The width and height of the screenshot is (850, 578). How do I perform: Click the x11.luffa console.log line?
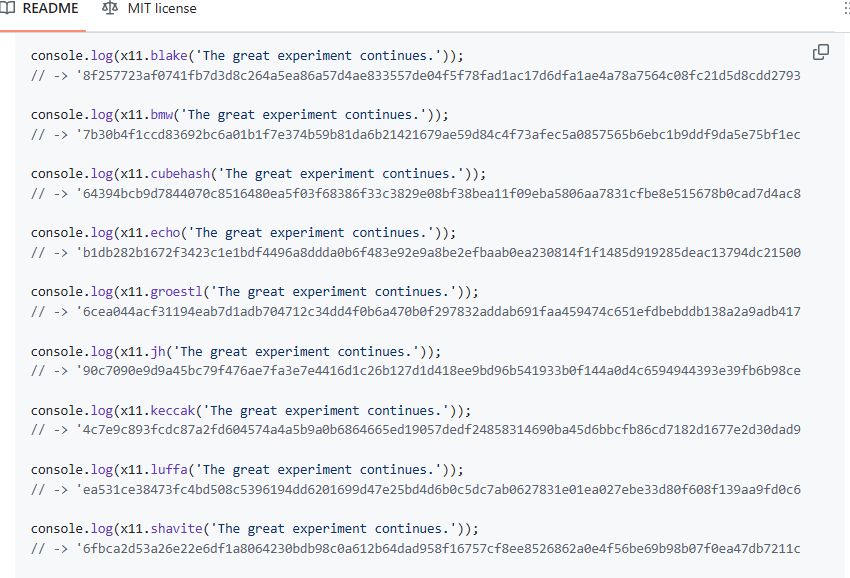click(247, 470)
